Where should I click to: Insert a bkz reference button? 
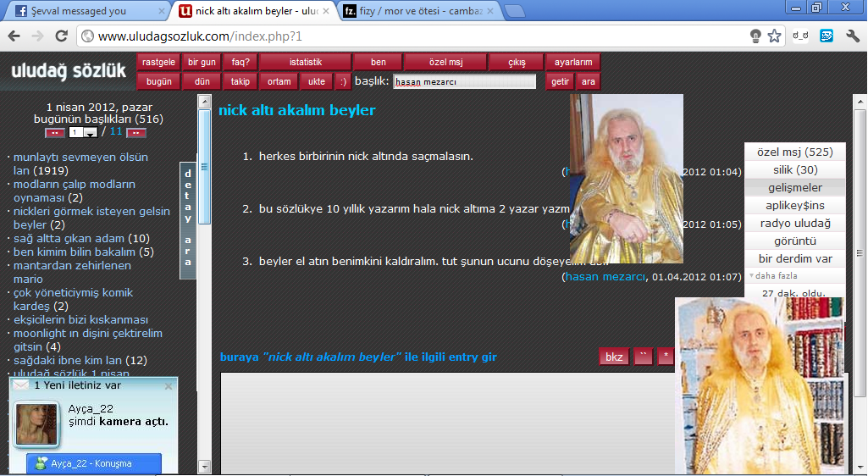tap(614, 357)
